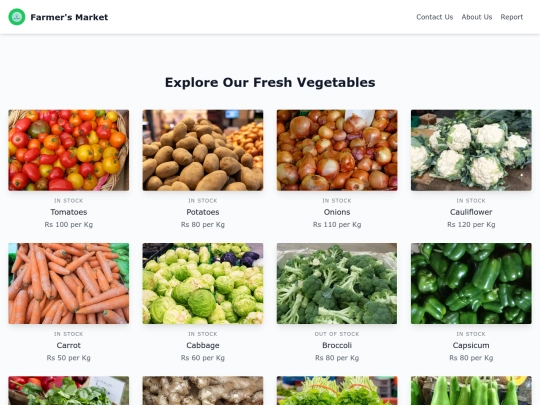Open the Contact Us page

coord(434,17)
